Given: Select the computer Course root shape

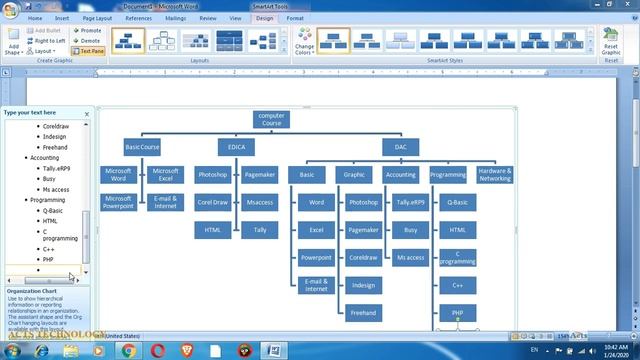Looking at the screenshot, I should tap(271, 119).
